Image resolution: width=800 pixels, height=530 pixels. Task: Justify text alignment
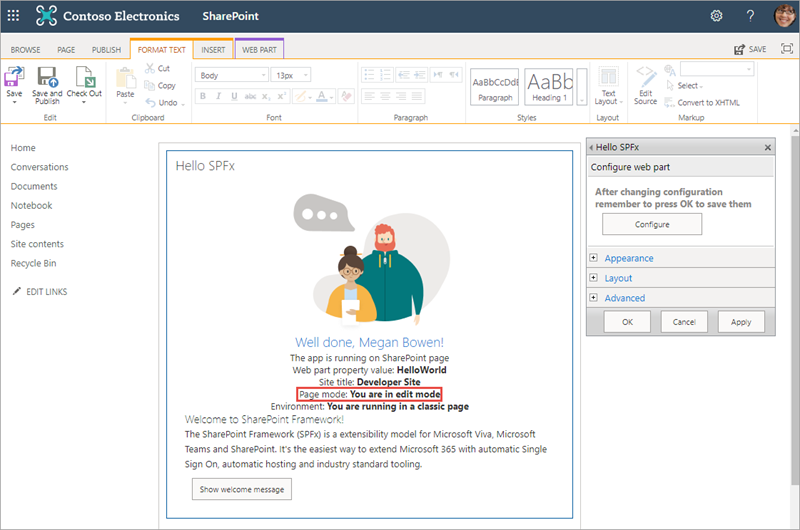(417, 96)
